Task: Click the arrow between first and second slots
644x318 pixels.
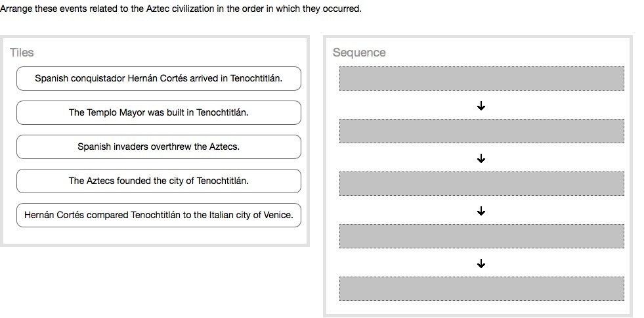Action: pos(481,105)
